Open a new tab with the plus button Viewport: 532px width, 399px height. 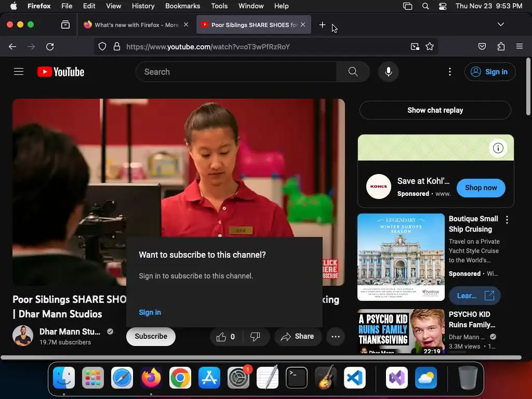(322, 24)
